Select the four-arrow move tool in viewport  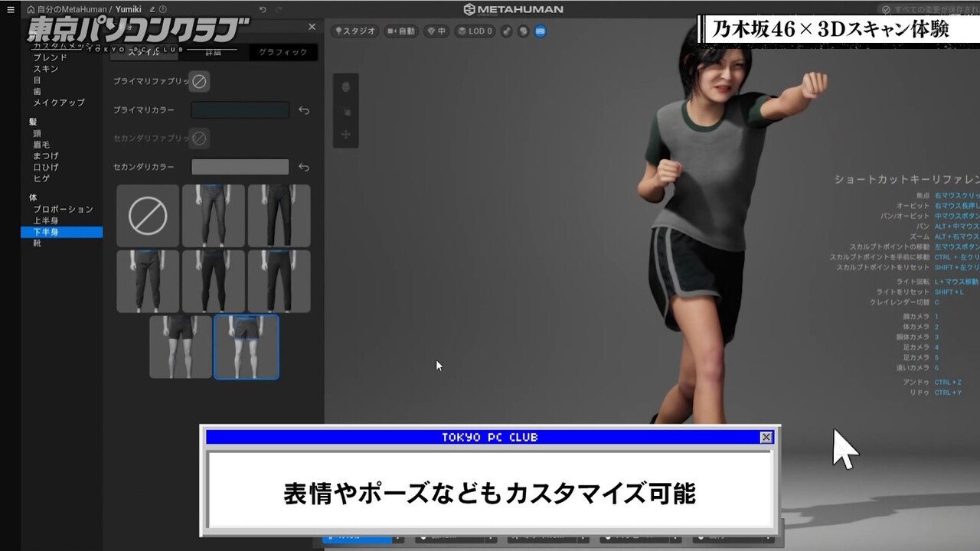(346, 135)
